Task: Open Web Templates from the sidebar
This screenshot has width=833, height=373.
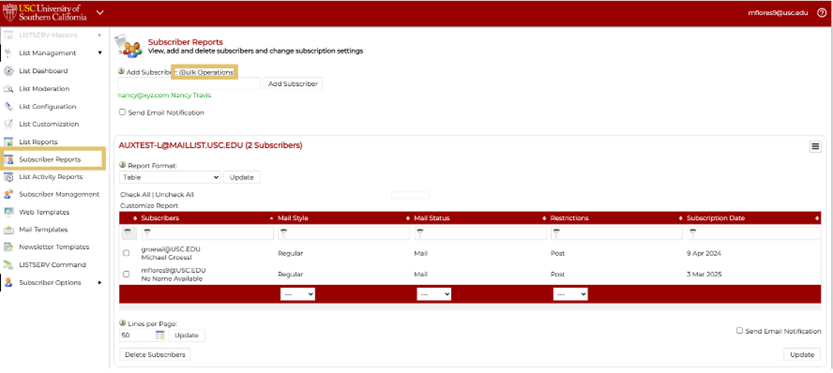Action: point(44,212)
